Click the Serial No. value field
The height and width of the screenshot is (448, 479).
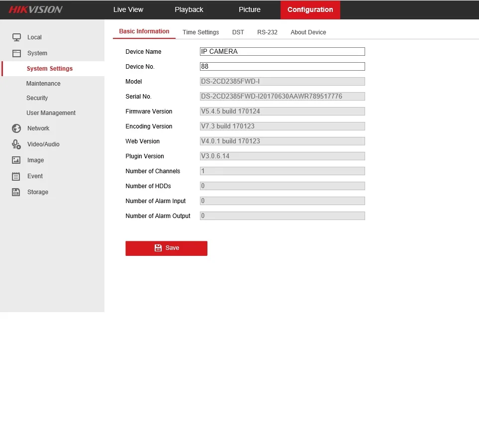click(282, 97)
